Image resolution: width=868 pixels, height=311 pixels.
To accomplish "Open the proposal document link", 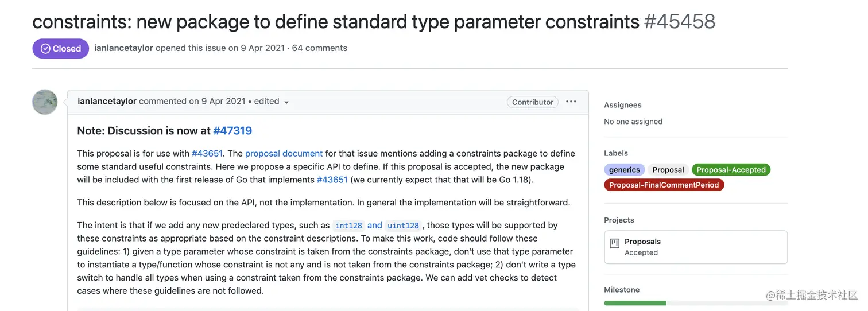I will tap(284, 154).
